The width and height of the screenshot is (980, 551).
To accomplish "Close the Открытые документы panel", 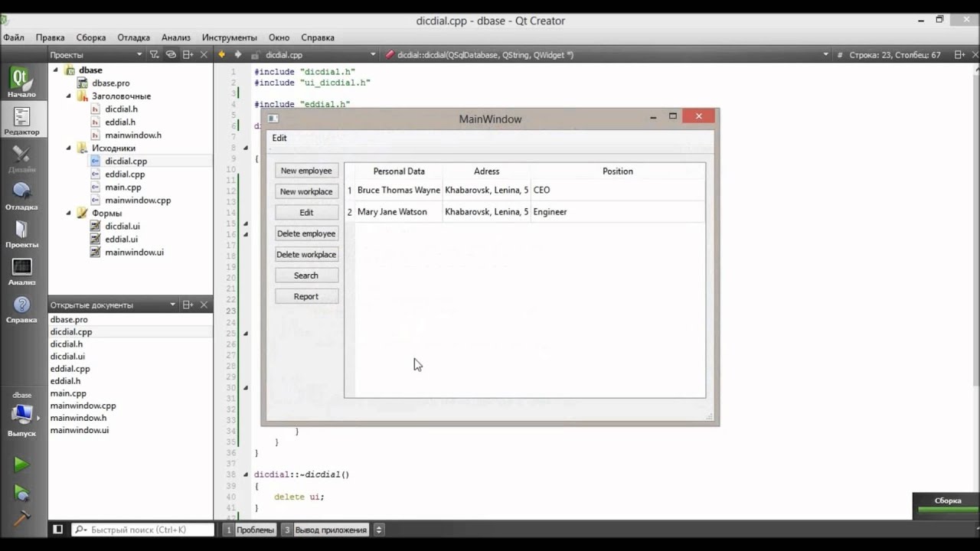I will (204, 305).
